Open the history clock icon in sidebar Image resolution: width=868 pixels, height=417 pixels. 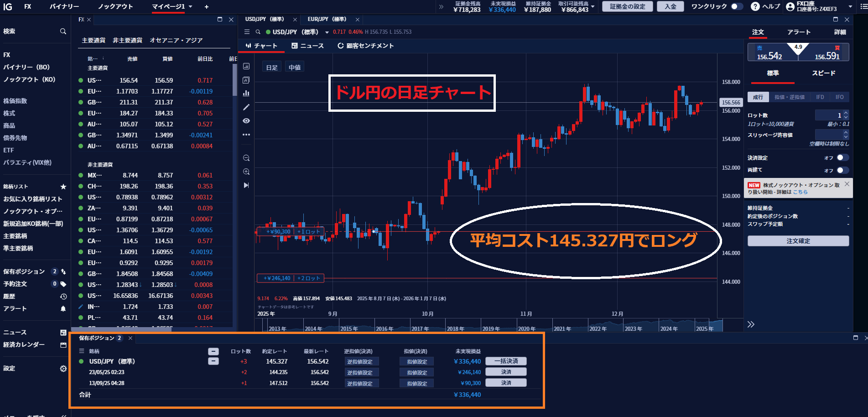point(63,297)
